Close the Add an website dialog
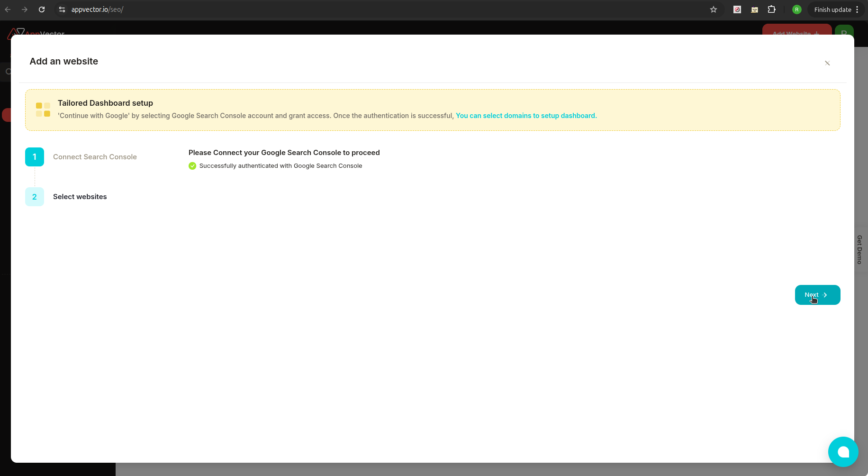The width and height of the screenshot is (868, 476). tap(827, 63)
